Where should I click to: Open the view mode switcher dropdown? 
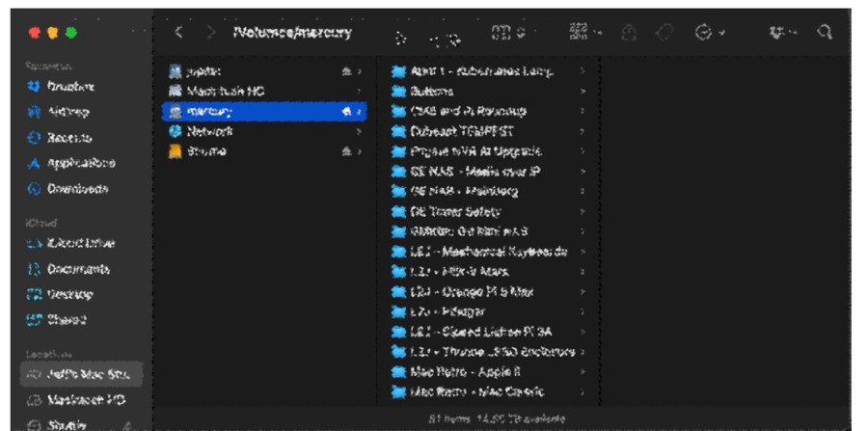[507, 33]
